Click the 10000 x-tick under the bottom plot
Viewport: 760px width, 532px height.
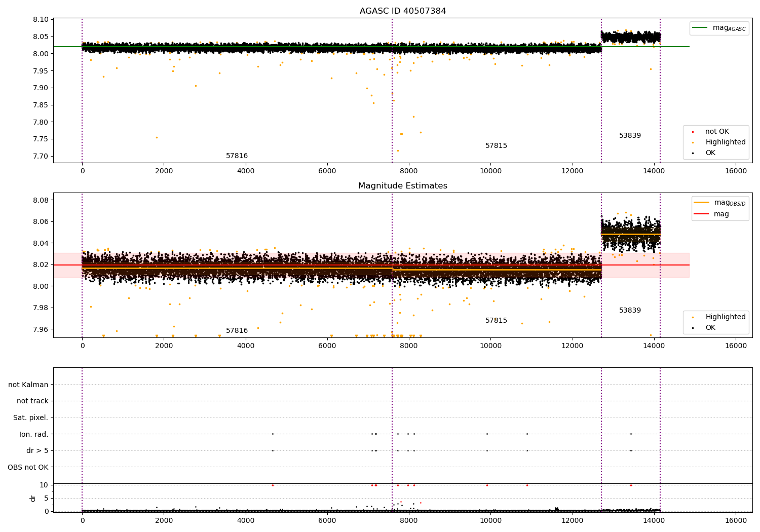click(490, 521)
